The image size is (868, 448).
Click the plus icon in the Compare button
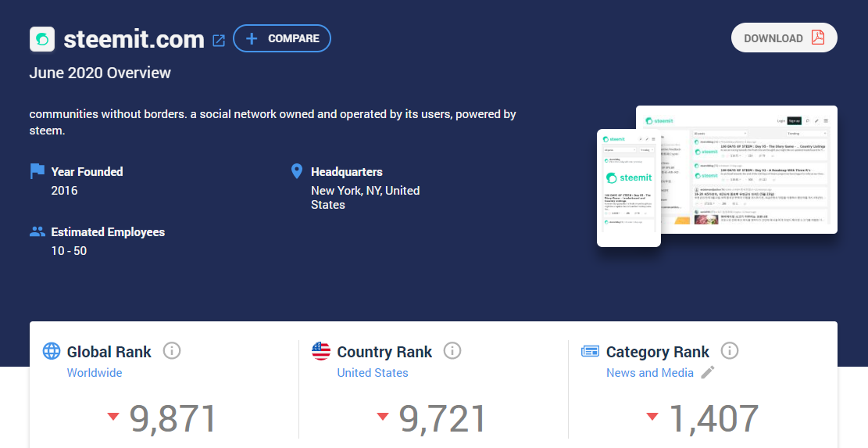pos(252,39)
